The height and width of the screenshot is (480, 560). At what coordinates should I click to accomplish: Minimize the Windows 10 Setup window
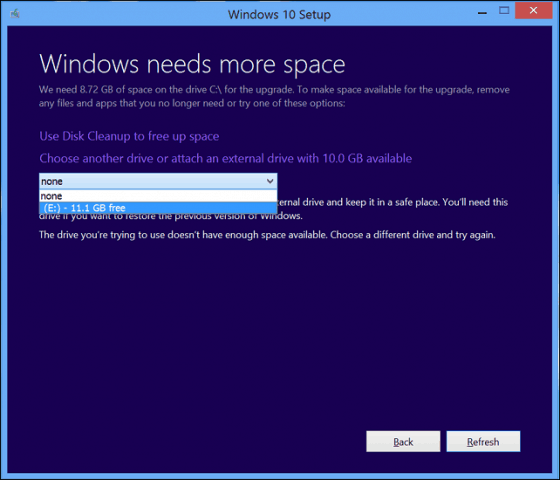tap(482, 11)
